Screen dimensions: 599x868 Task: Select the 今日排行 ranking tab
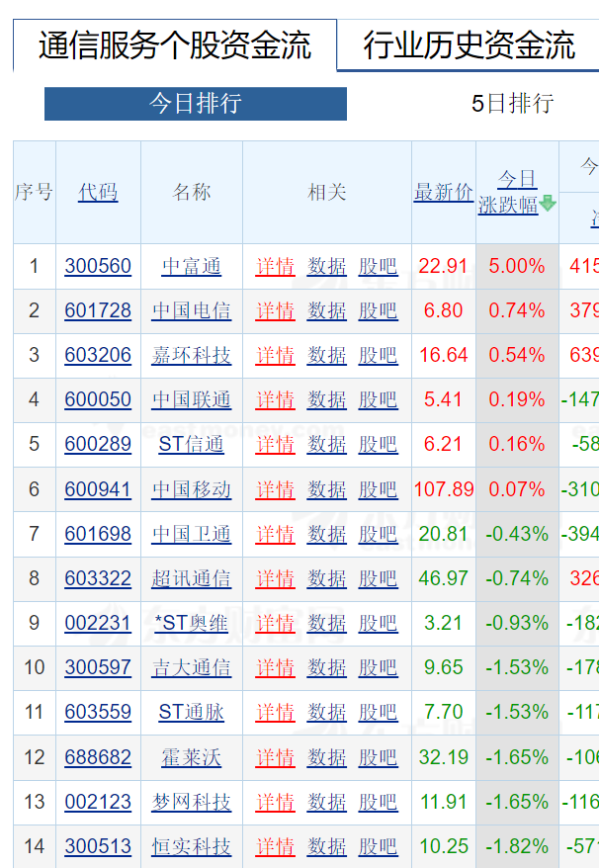coord(196,104)
